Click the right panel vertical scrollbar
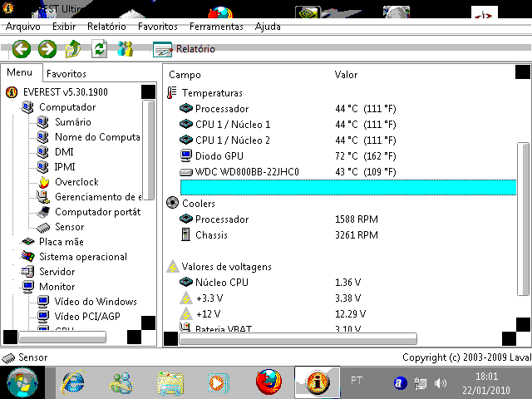Screen dimensions: 532x399 coord(523,219)
